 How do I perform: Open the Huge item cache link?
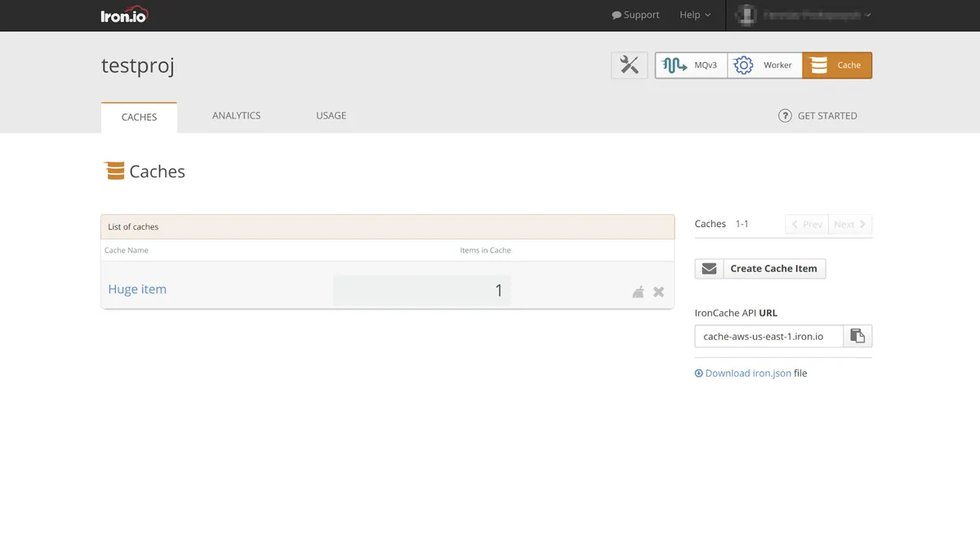click(x=137, y=289)
